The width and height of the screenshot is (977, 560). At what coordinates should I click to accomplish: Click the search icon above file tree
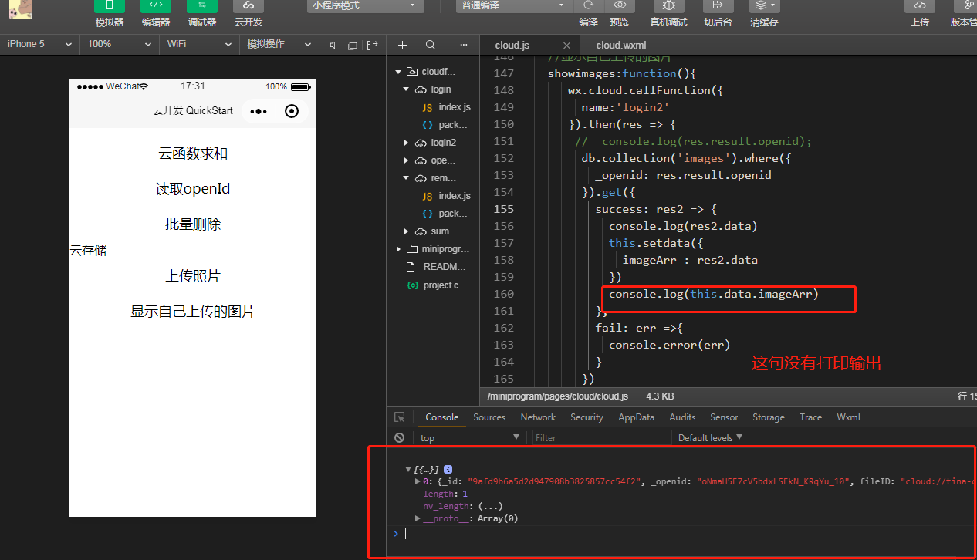coord(431,45)
